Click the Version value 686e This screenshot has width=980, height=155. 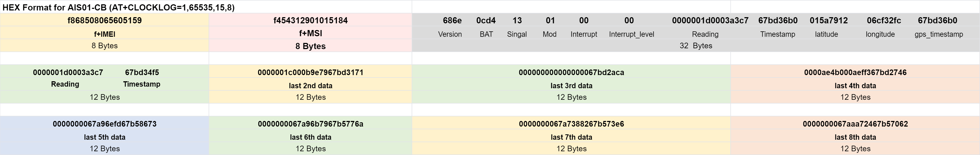pos(452,21)
